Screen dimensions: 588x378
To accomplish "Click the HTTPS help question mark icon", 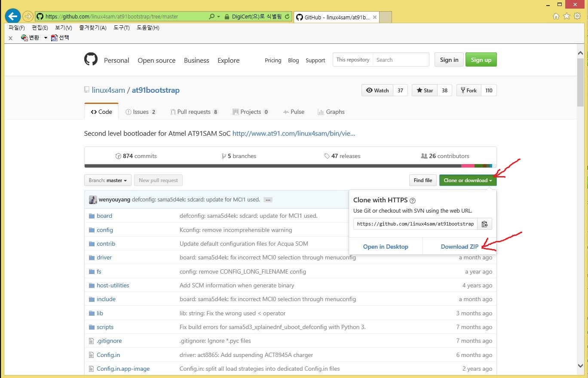I will pyautogui.click(x=413, y=201).
